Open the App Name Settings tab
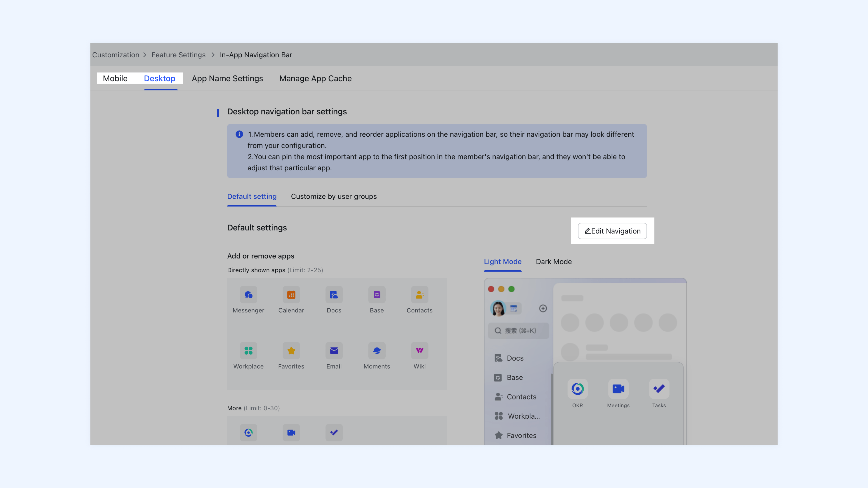868x488 pixels. 227,78
